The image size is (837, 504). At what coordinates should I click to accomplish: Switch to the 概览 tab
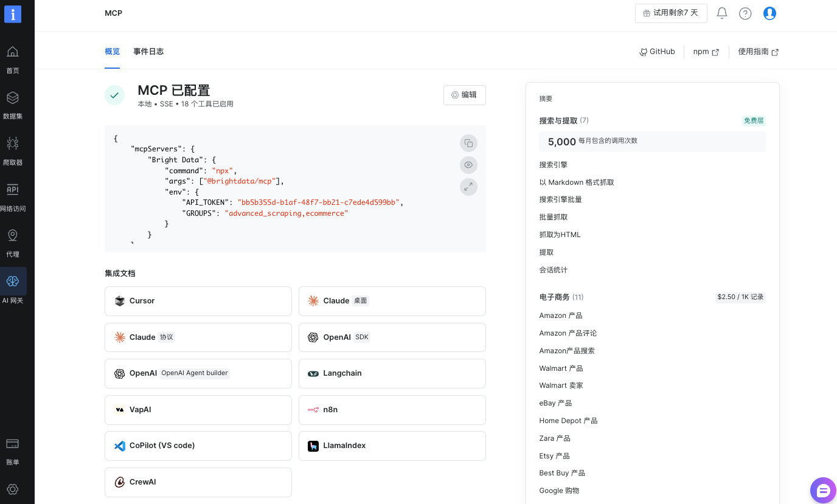113,52
